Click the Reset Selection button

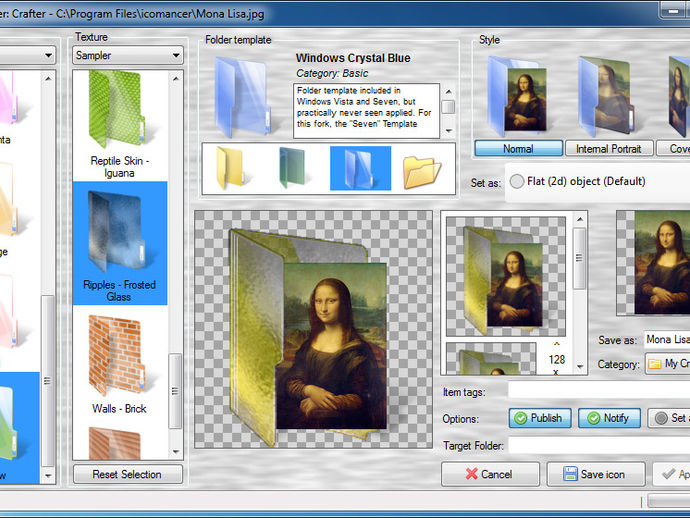[128, 474]
